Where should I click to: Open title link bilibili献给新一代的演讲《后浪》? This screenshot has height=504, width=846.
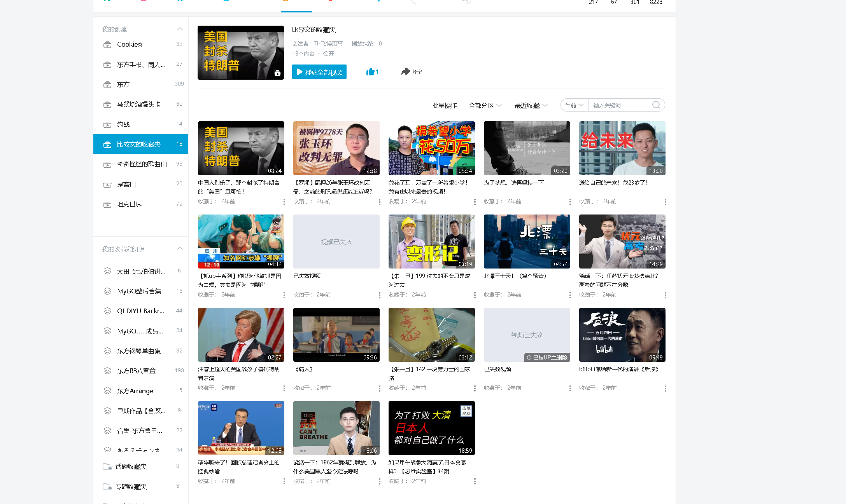pos(619,369)
